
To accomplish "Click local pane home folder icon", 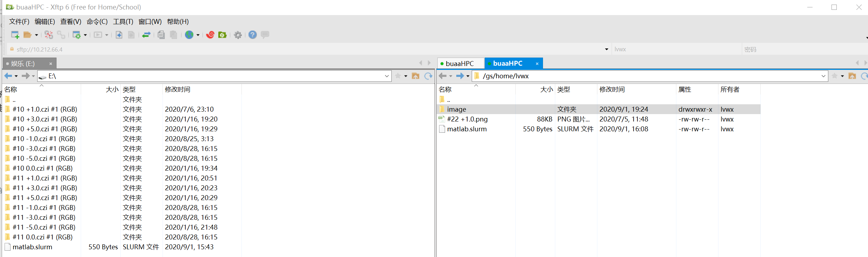I will click(x=416, y=76).
